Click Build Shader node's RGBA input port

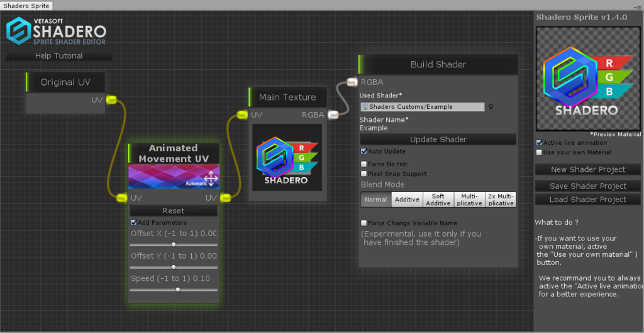tap(352, 82)
